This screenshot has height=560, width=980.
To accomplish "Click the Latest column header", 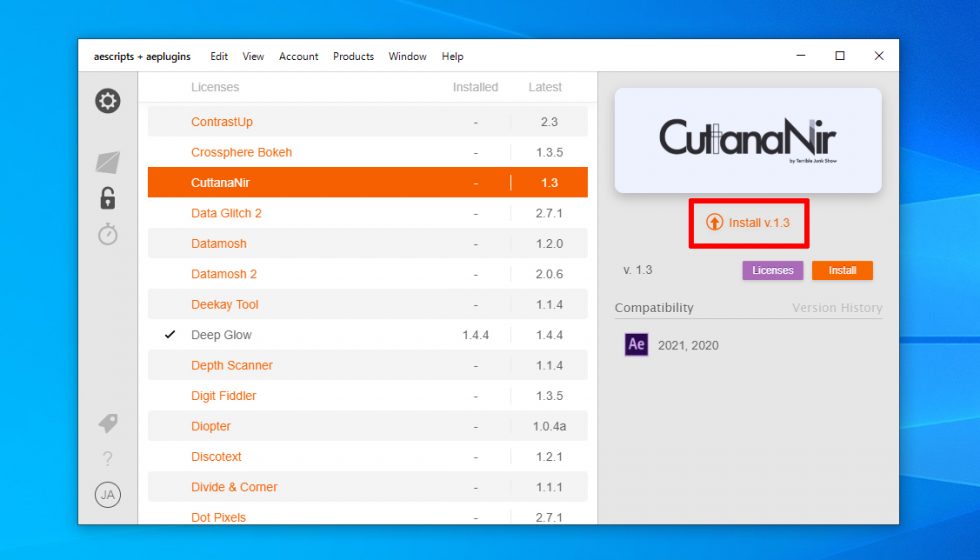I will [545, 88].
